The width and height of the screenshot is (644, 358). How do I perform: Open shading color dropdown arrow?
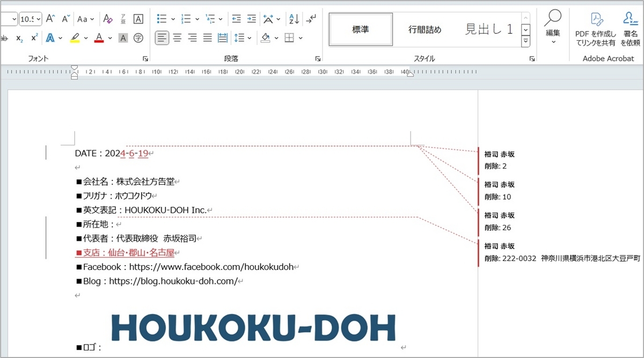coord(276,38)
